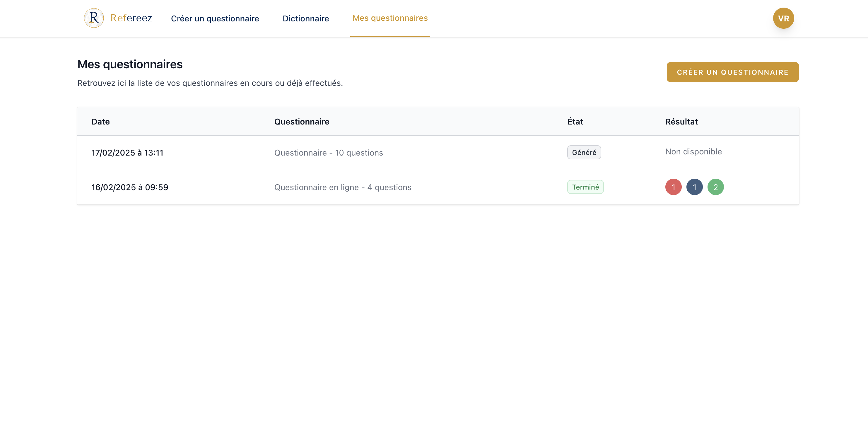Click the CRÉER UN QUESTIONNAIRE button
Viewport: 868px width, 433px height.
(x=732, y=72)
